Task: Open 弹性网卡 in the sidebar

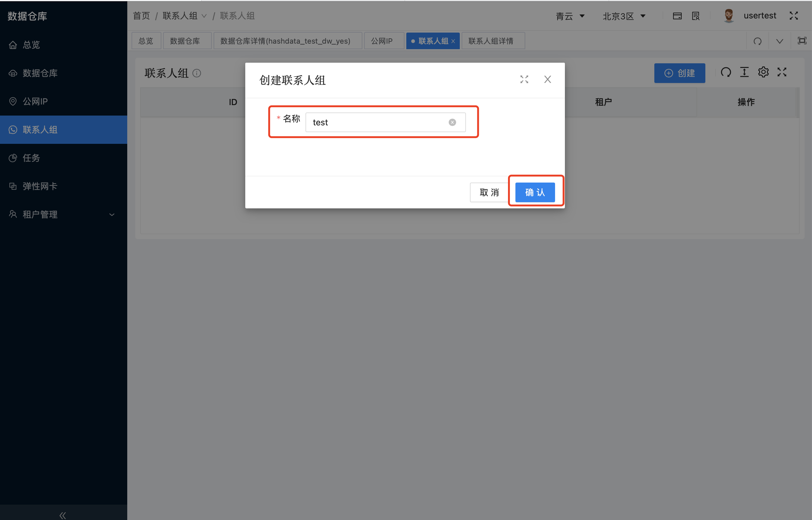Action: point(40,186)
